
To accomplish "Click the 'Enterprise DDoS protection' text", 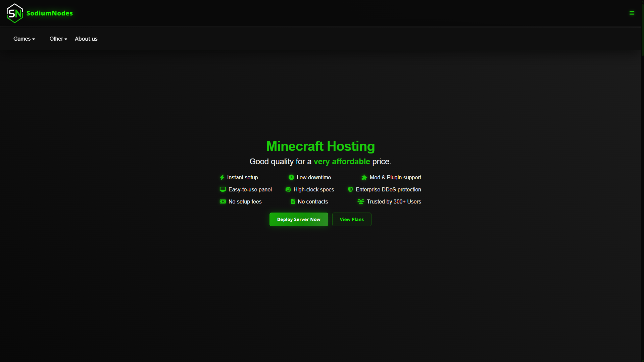I will click(388, 189).
